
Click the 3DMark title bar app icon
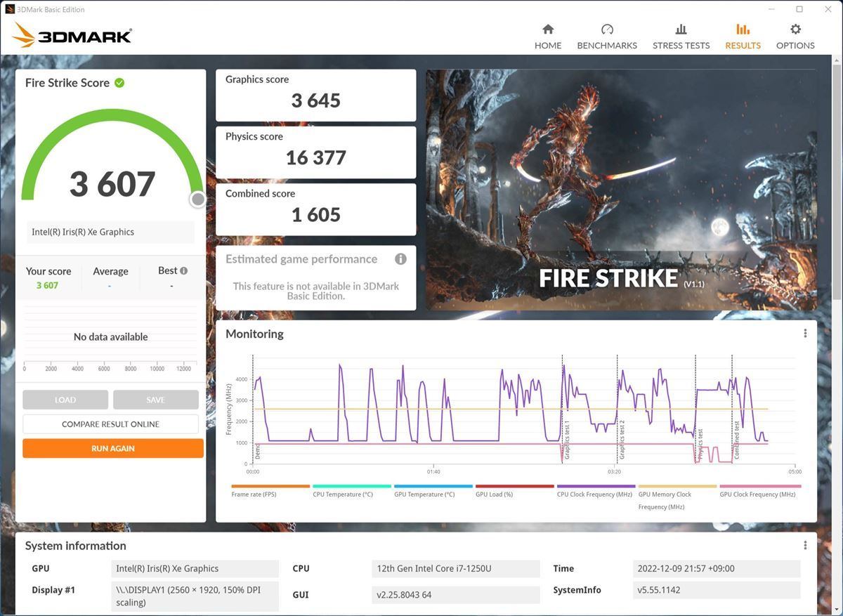tap(10, 9)
